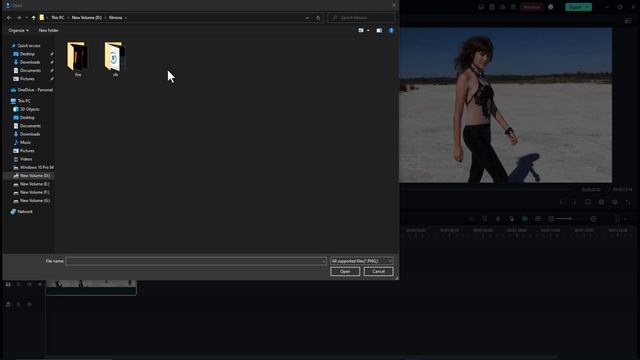The image size is (640, 360).
Task: Create a New folder from the toolbar
Action: click(x=49, y=31)
